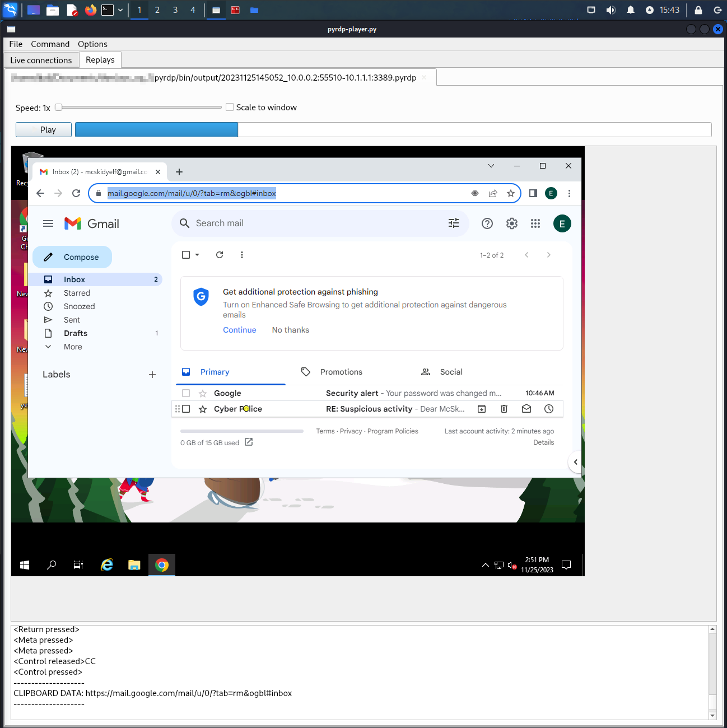
Task: Refresh the inbox message list
Action: (x=220, y=255)
